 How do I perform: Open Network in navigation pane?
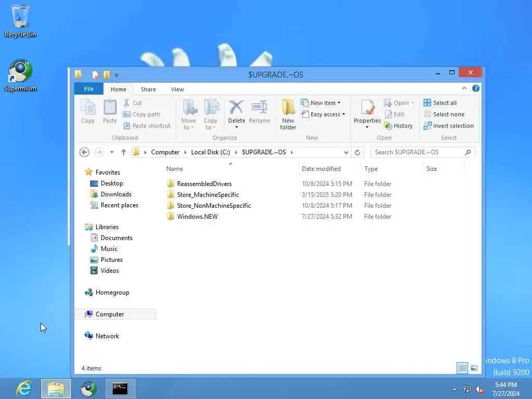point(102,336)
